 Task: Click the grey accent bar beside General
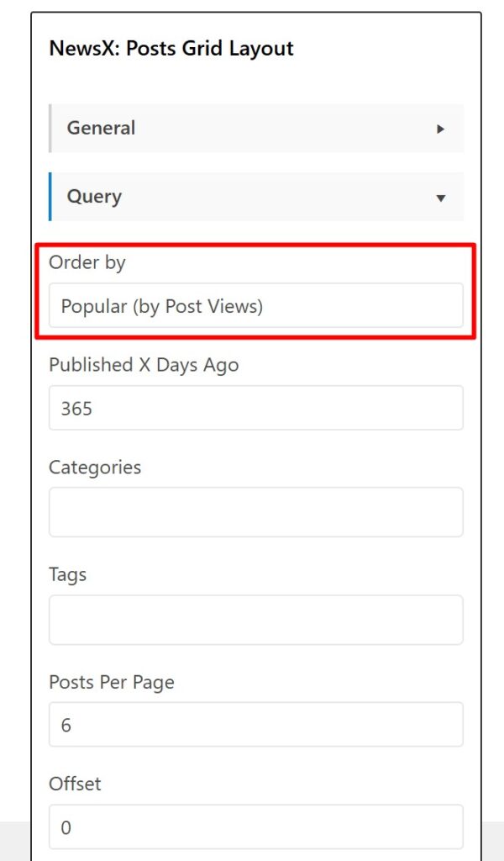(x=50, y=128)
